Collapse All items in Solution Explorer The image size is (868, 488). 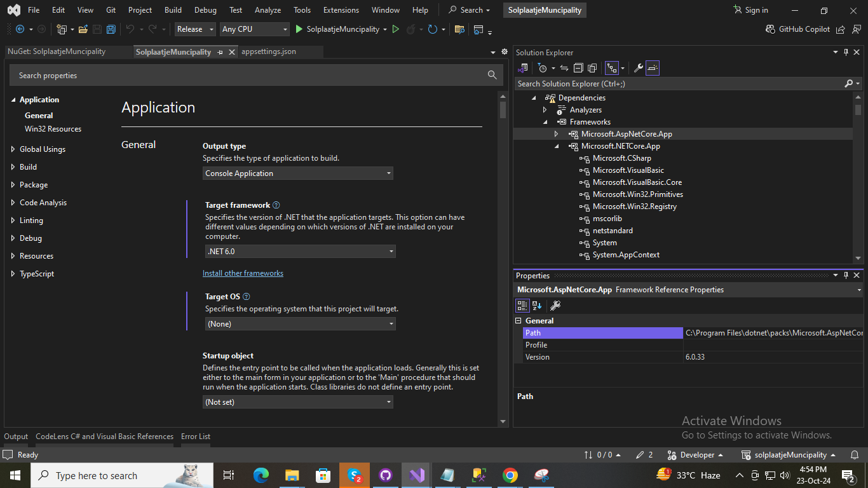coord(578,68)
